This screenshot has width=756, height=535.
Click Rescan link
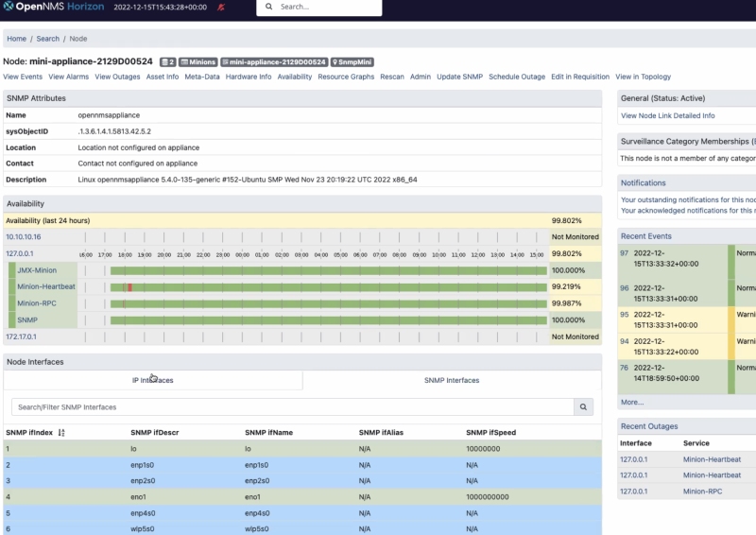pyautogui.click(x=392, y=77)
